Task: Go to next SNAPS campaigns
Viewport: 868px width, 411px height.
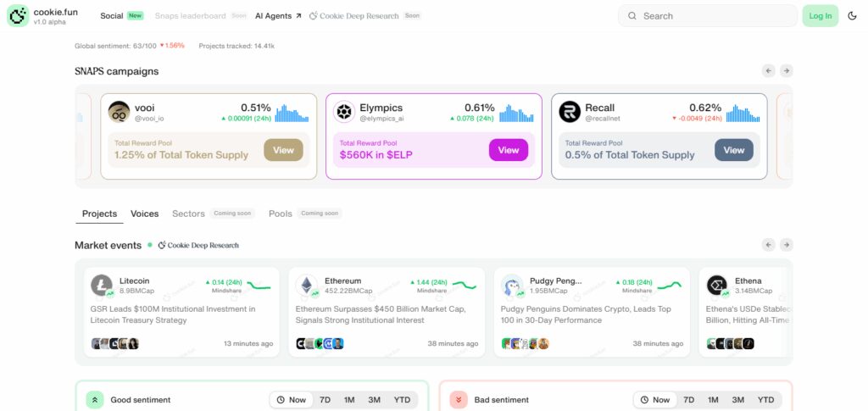Action: click(786, 71)
